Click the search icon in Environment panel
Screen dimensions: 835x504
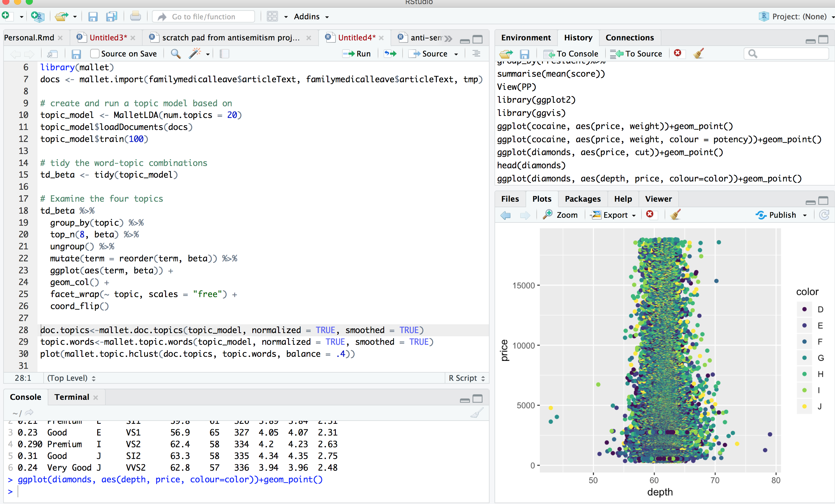tap(754, 54)
